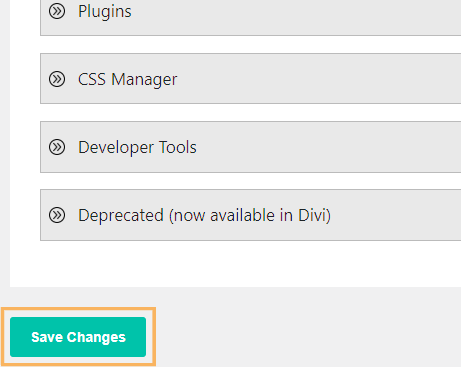Click the word Divi in Deprecated header
This screenshot has width=461, height=367.
coord(314,215)
